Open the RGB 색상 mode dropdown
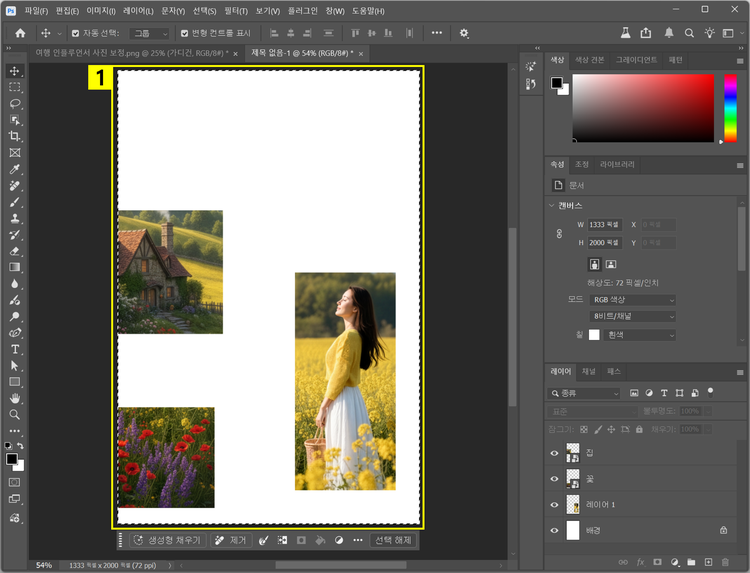Screen dimensions: 750x573 coord(632,300)
